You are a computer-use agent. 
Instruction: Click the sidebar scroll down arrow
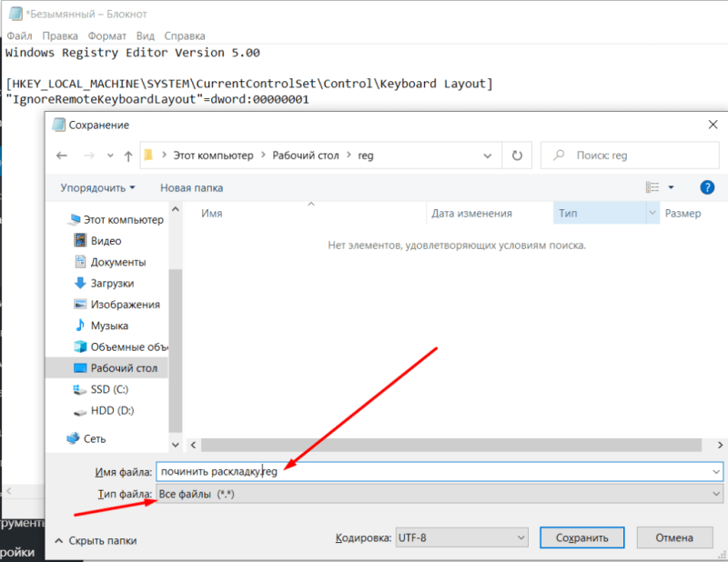tap(176, 445)
